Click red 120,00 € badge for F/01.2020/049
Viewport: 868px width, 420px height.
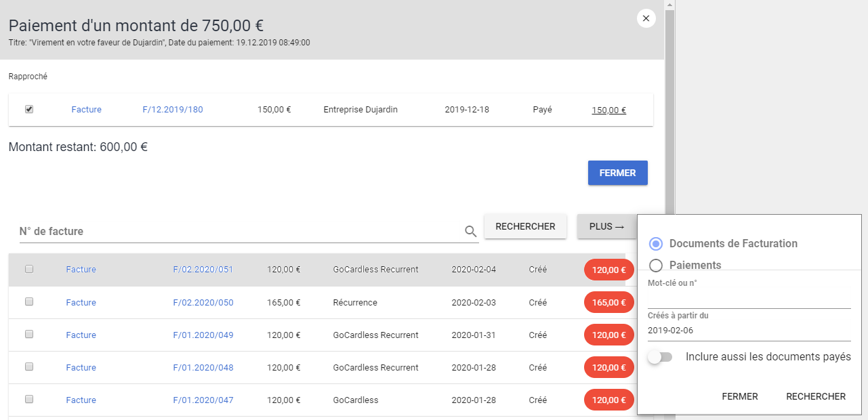pyautogui.click(x=608, y=335)
